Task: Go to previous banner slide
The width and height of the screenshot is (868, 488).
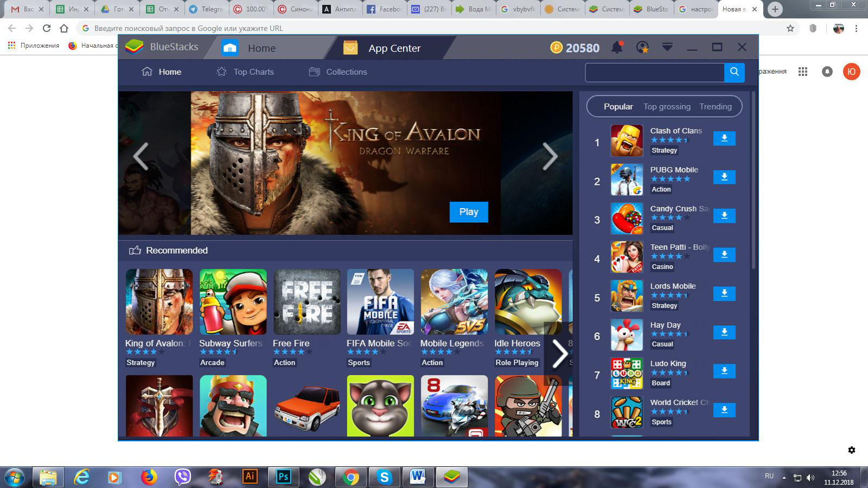Action: 141,157
